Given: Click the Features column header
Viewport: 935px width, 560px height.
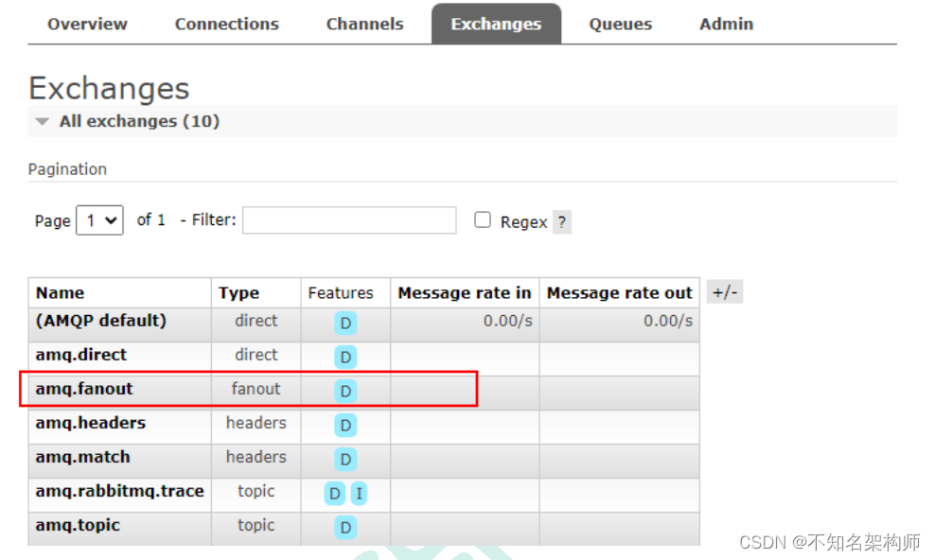Looking at the screenshot, I should click(341, 292).
